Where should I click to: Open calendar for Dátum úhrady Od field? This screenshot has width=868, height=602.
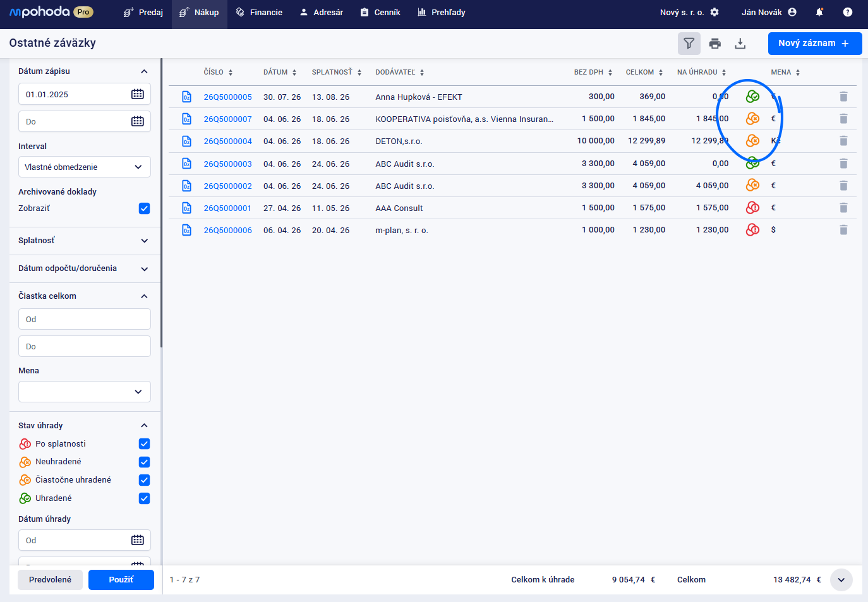click(x=137, y=540)
